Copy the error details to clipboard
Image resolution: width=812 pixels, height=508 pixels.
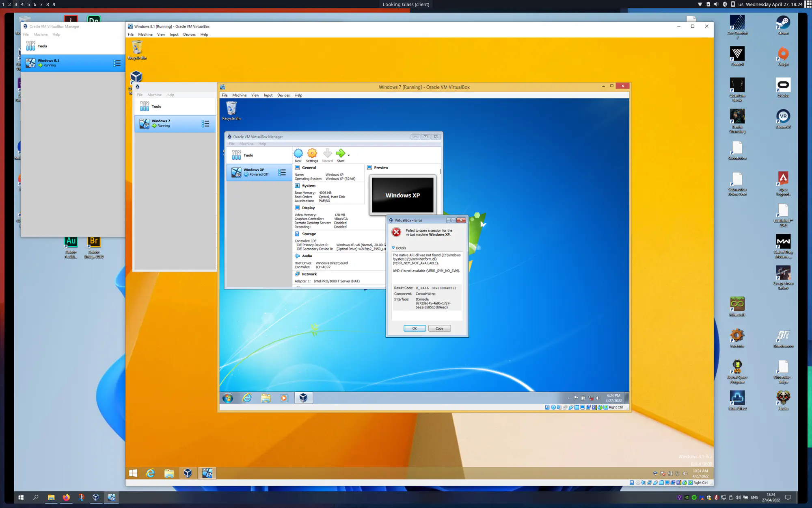click(x=439, y=328)
